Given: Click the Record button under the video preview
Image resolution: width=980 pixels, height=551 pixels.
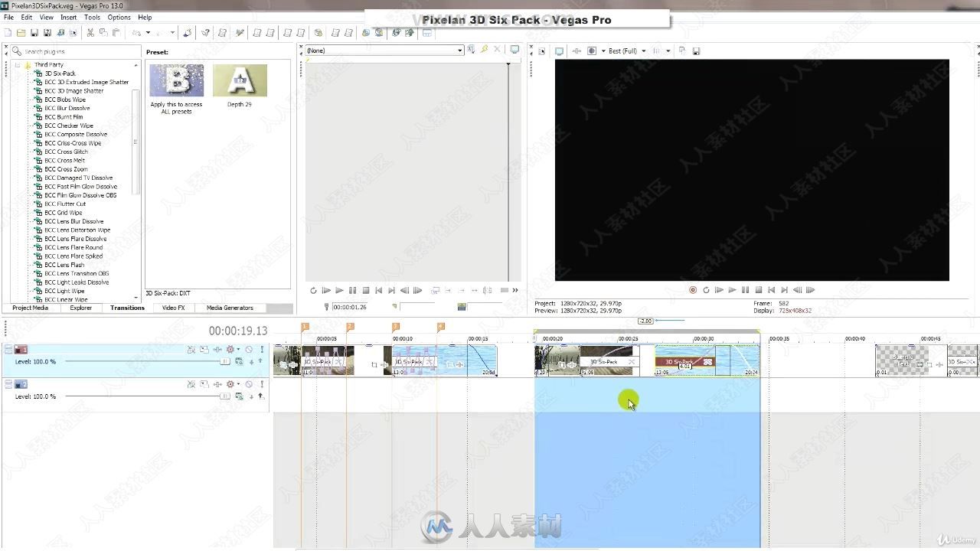Looking at the screenshot, I should tap(693, 290).
